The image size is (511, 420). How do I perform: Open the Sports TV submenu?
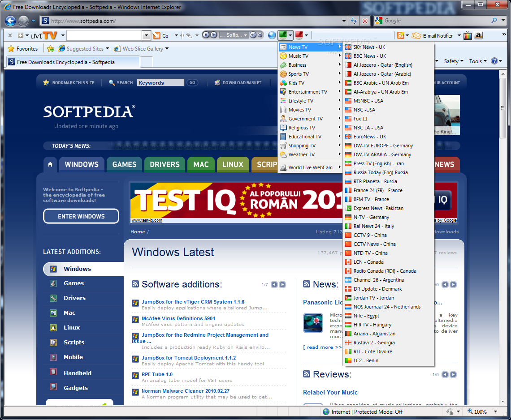click(x=310, y=74)
